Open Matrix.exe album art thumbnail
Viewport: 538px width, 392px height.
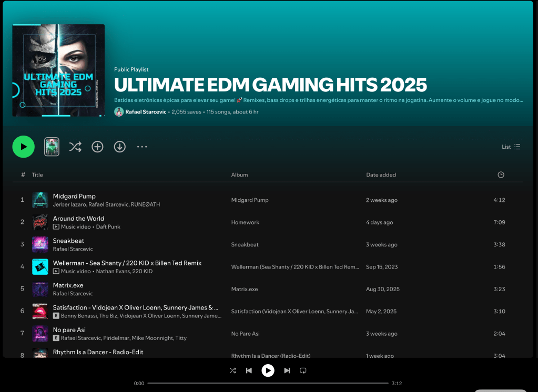pyautogui.click(x=40, y=289)
